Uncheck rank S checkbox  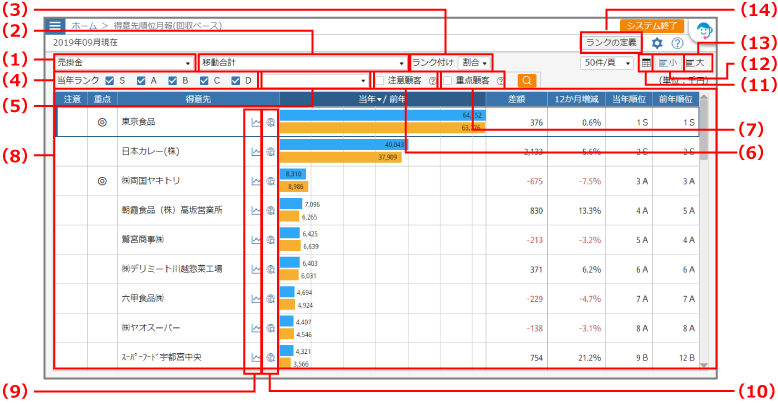tap(110, 80)
